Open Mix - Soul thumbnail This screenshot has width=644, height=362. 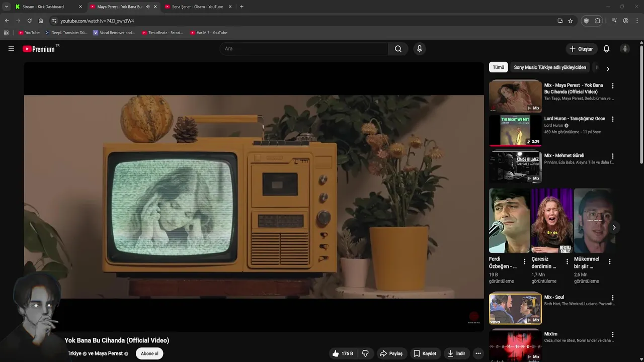(x=515, y=309)
